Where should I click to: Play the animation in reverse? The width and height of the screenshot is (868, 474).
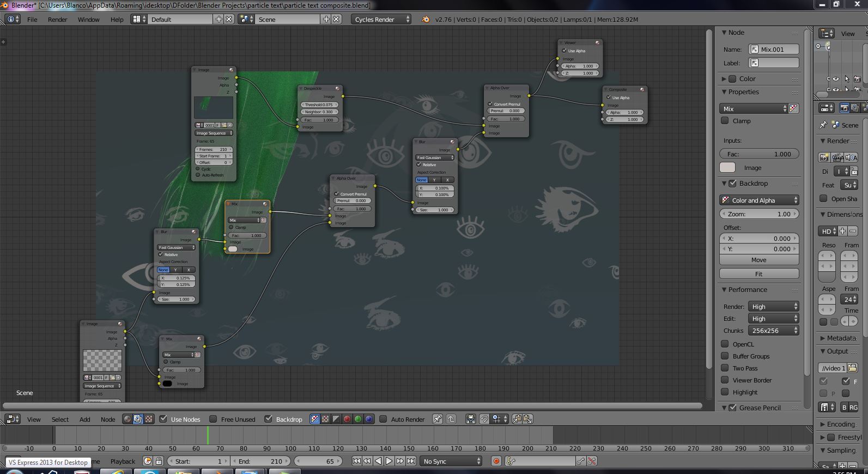pyautogui.click(x=378, y=461)
